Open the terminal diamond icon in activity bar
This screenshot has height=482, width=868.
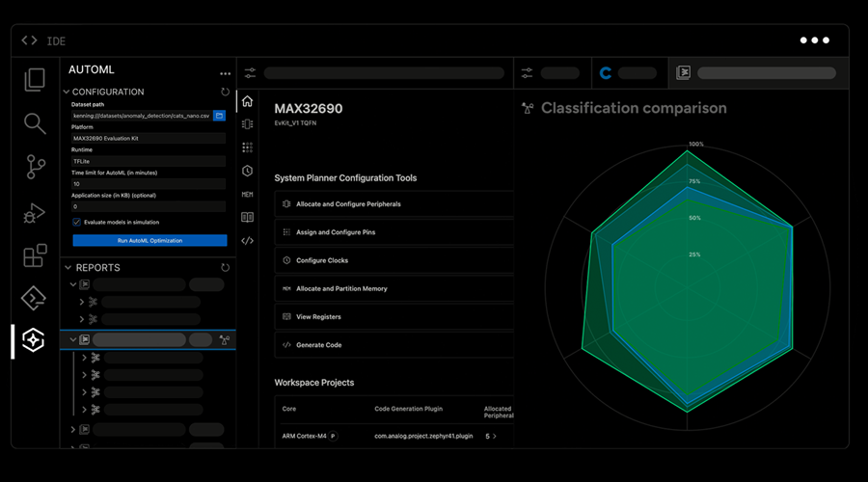[x=33, y=298]
